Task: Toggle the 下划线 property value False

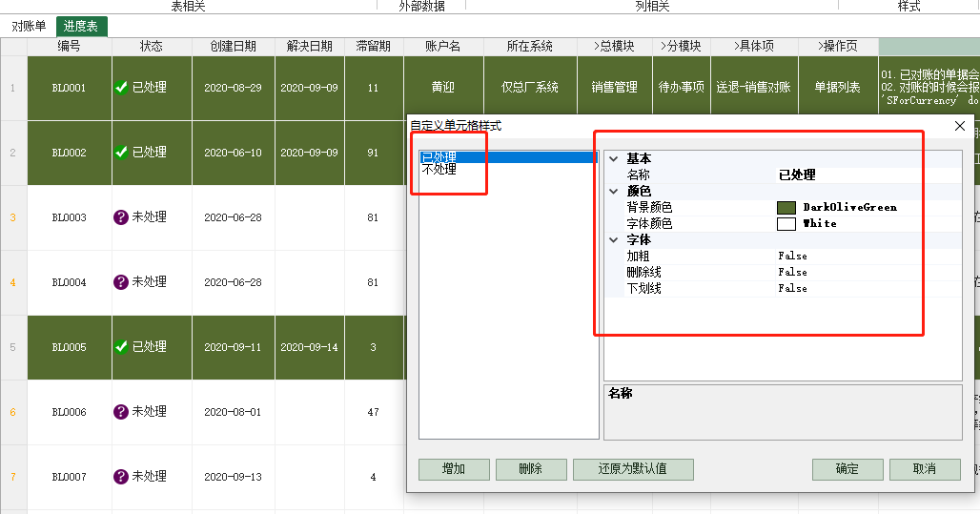Action: coord(792,288)
